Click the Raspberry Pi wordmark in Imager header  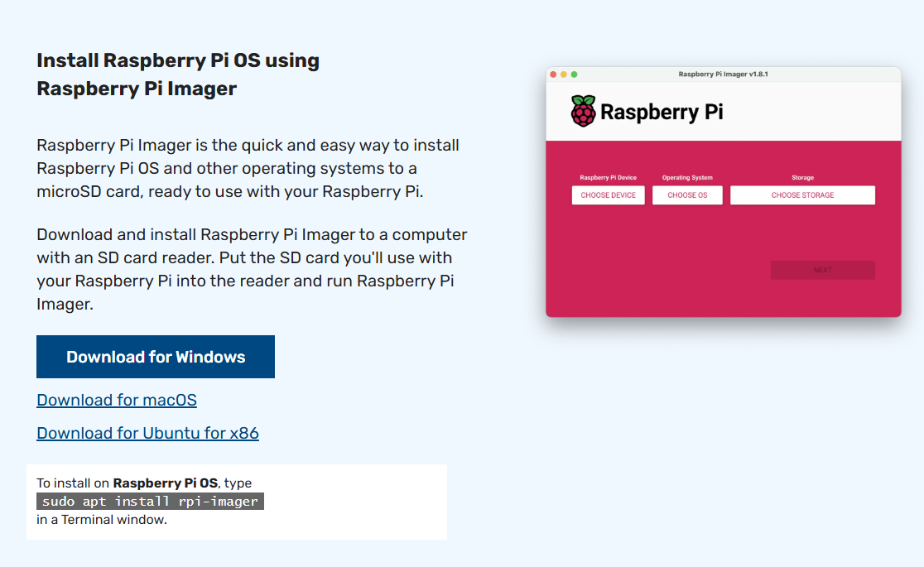662,112
